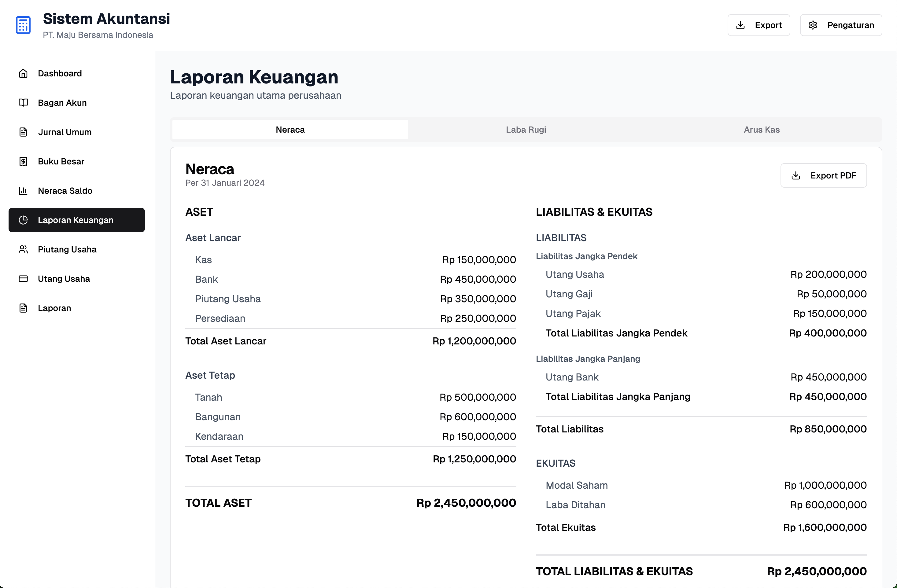Click Utang Gaji amount Rp 50,000,000
The image size is (897, 588).
[x=831, y=294]
